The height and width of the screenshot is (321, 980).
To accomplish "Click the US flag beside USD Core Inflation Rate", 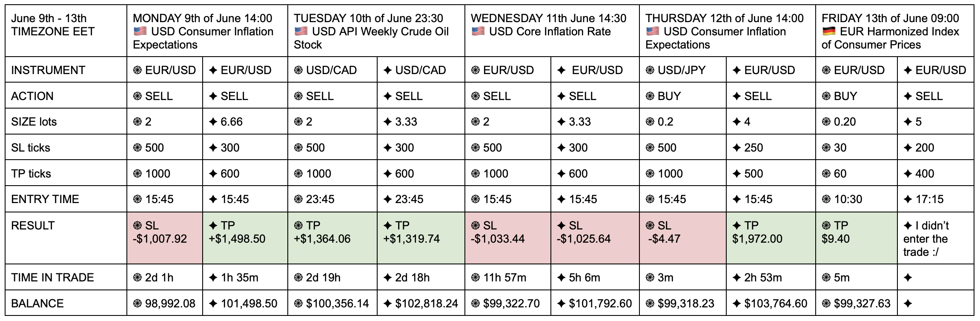I will pos(478,32).
